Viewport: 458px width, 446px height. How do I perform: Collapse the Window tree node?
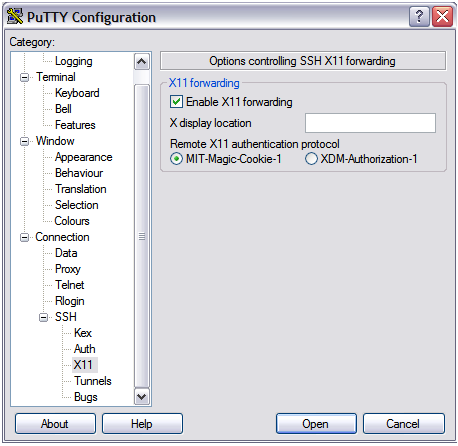24,141
